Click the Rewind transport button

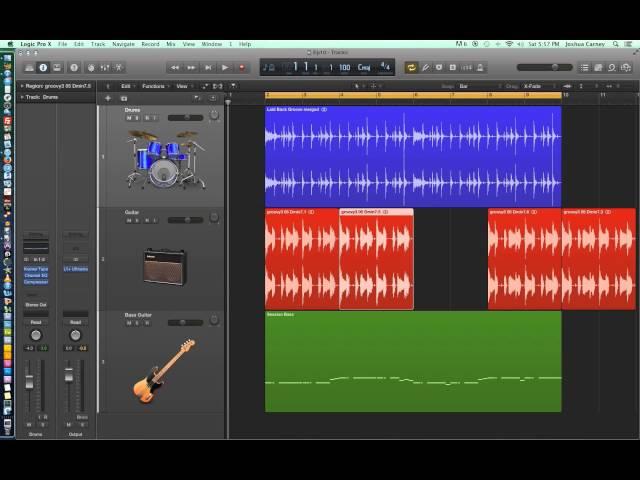coord(175,67)
